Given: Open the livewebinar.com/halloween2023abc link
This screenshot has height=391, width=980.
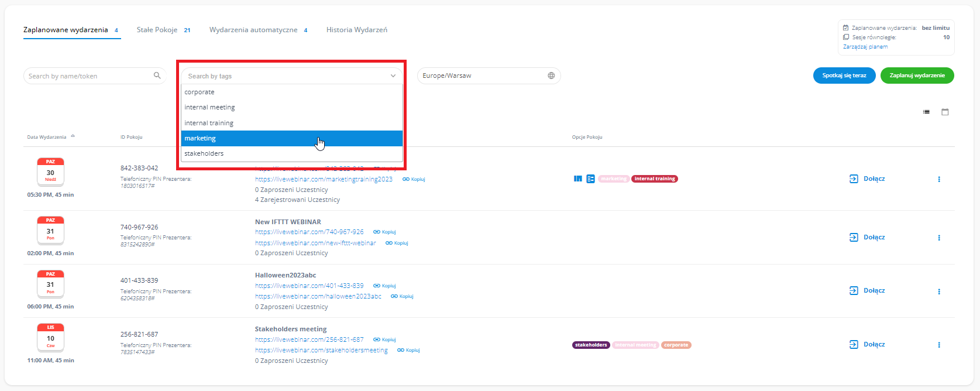Looking at the screenshot, I should (x=318, y=296).
